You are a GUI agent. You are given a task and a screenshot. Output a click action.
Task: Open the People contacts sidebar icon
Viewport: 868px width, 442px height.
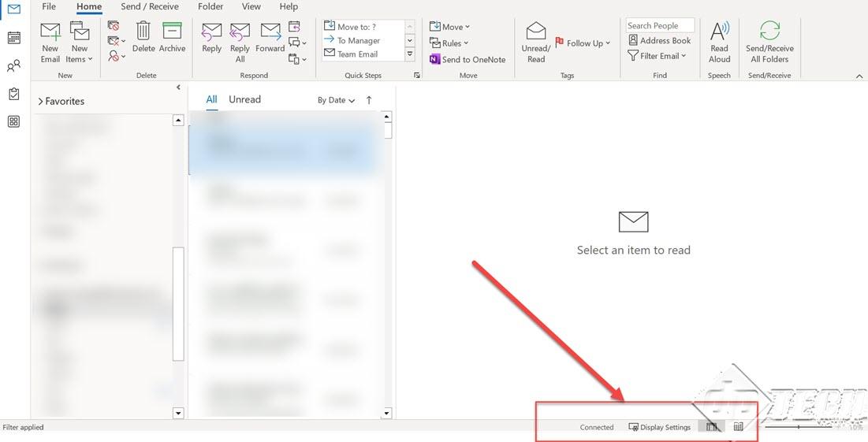[x=14, y=66]
